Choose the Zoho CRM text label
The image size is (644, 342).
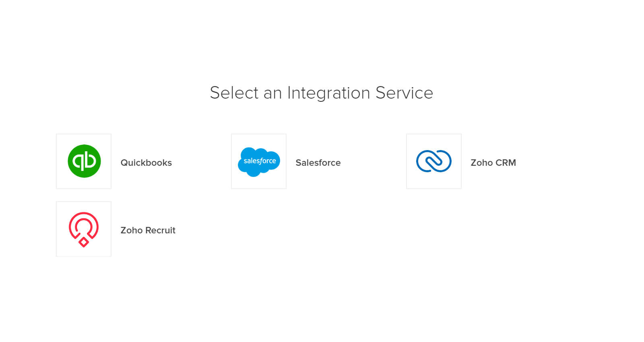click(493, 163)
